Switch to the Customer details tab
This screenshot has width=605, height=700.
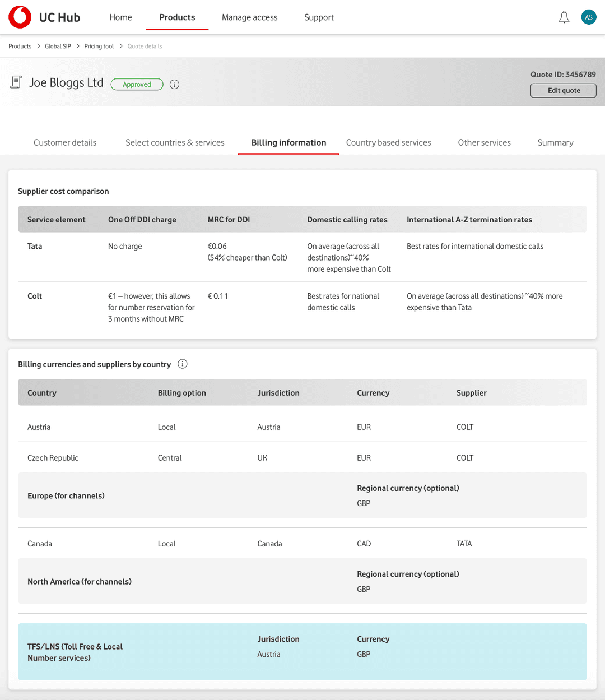pos(65,142)
